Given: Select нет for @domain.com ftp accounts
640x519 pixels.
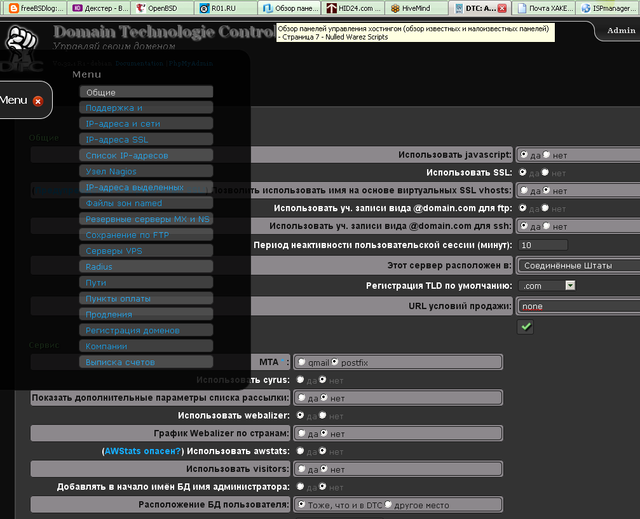Looking at the screenshot, I should (545, 208).
